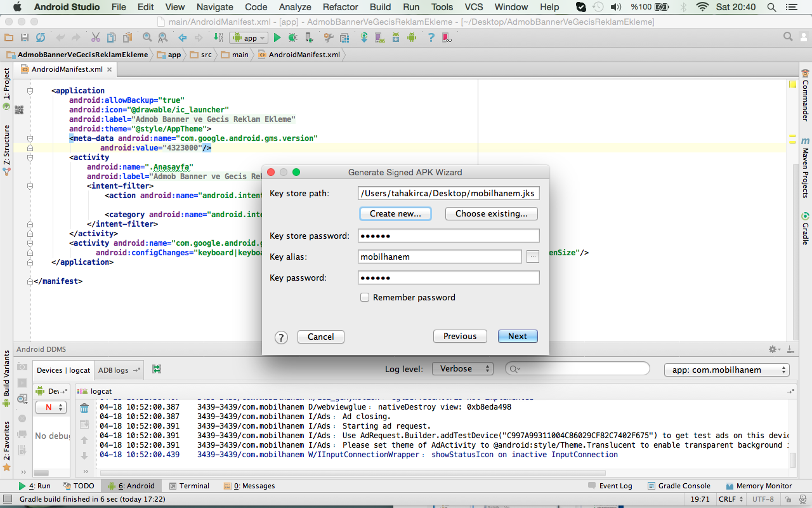Paste using the clipboard icon

(128, 38)
